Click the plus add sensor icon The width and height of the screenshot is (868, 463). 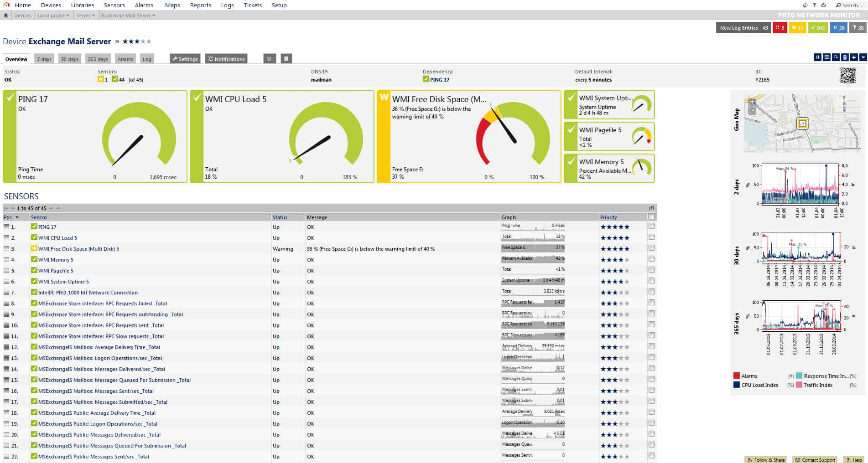click(854, 57)
